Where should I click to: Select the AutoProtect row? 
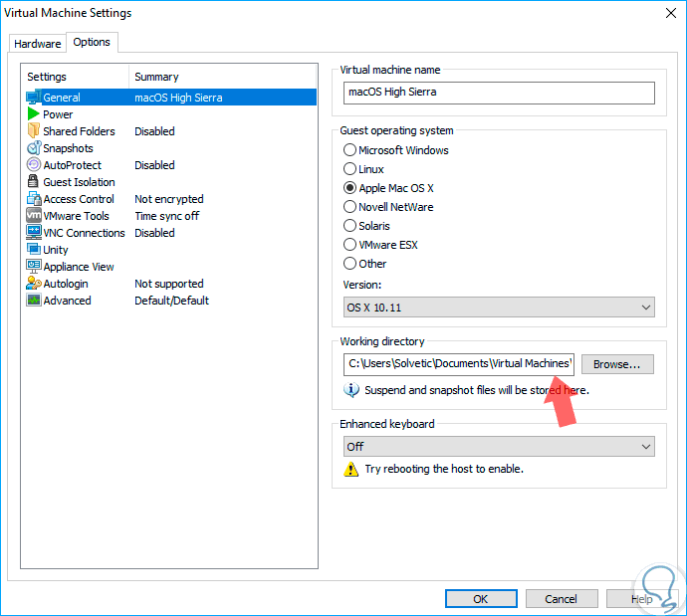click(171, 165)
